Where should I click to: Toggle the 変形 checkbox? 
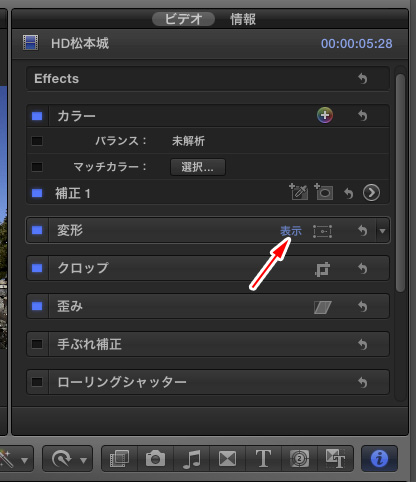click(37, 230)
